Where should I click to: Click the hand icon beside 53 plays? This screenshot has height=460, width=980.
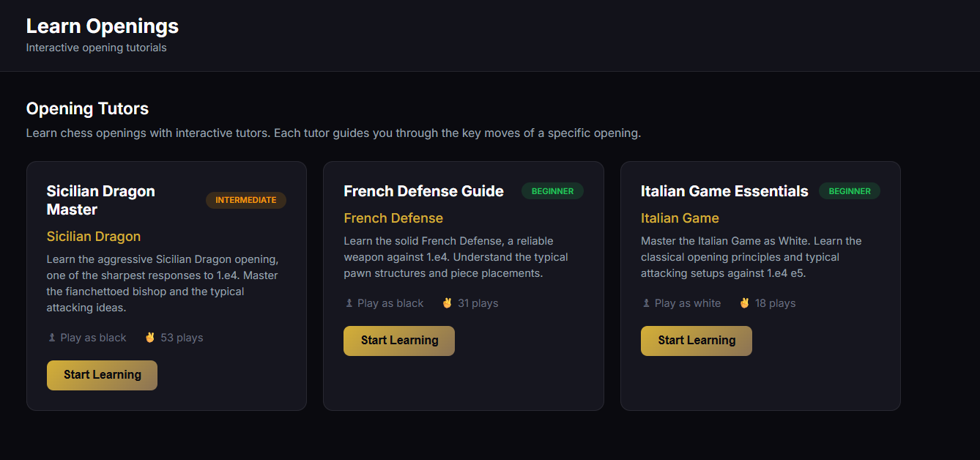point(150,338)
